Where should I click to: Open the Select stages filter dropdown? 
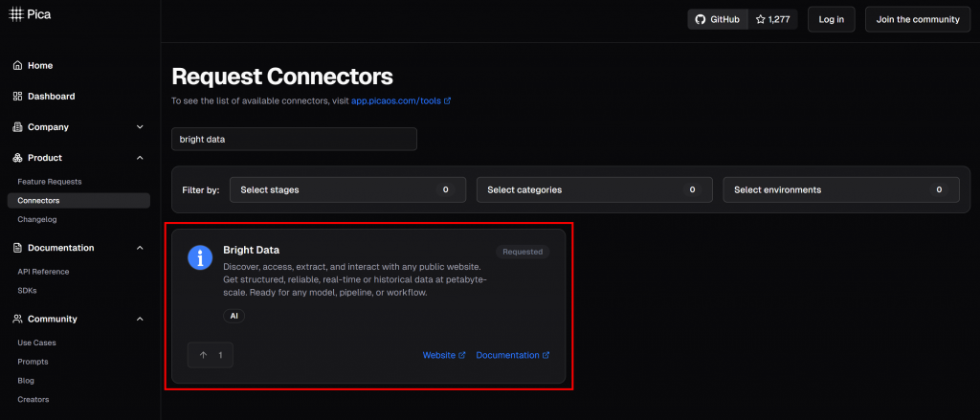point(346,189)
